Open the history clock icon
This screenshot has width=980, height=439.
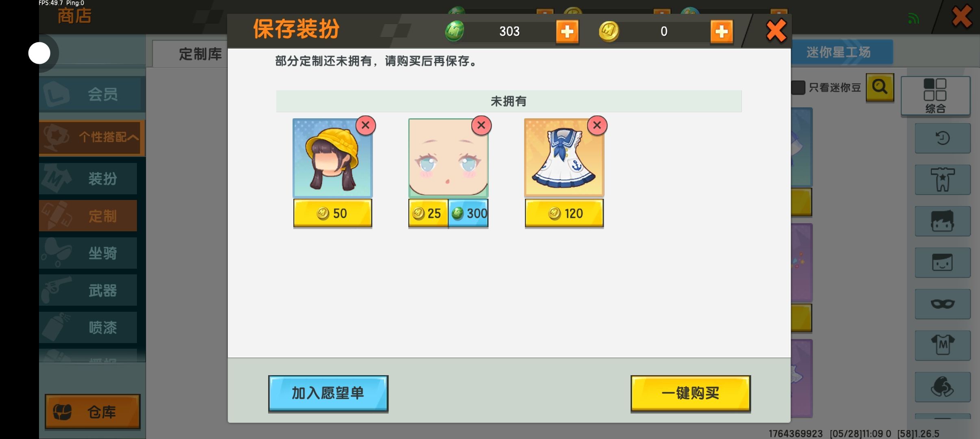click(x=943, y=138)
